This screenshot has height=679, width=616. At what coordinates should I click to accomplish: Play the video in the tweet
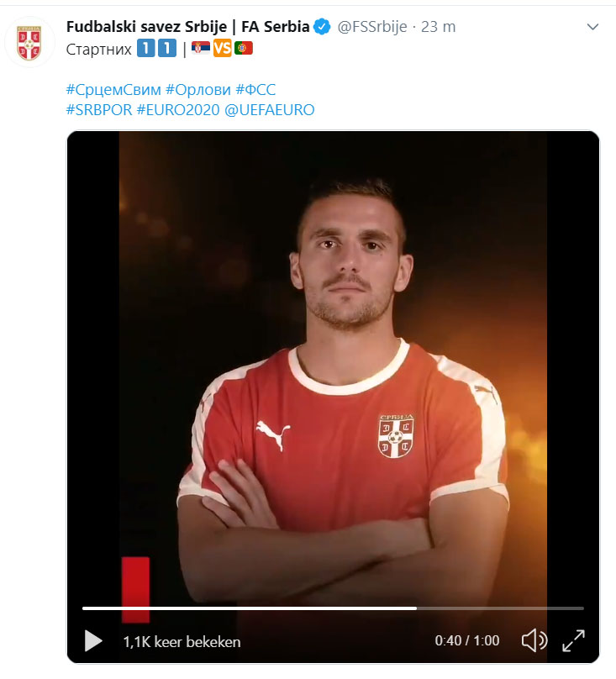(93, 641)
